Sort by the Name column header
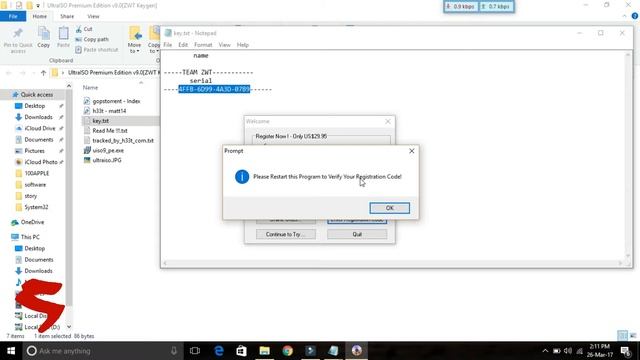 pos(90,87)
